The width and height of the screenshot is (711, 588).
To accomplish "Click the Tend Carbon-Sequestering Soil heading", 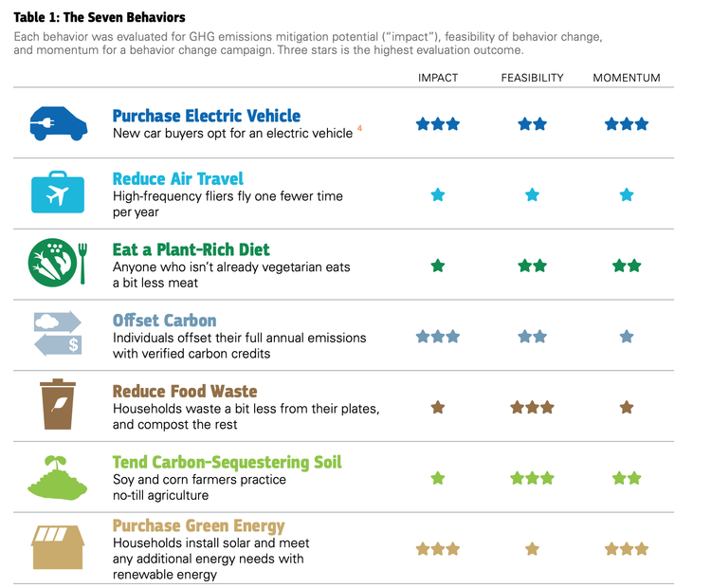I will 227,462.
